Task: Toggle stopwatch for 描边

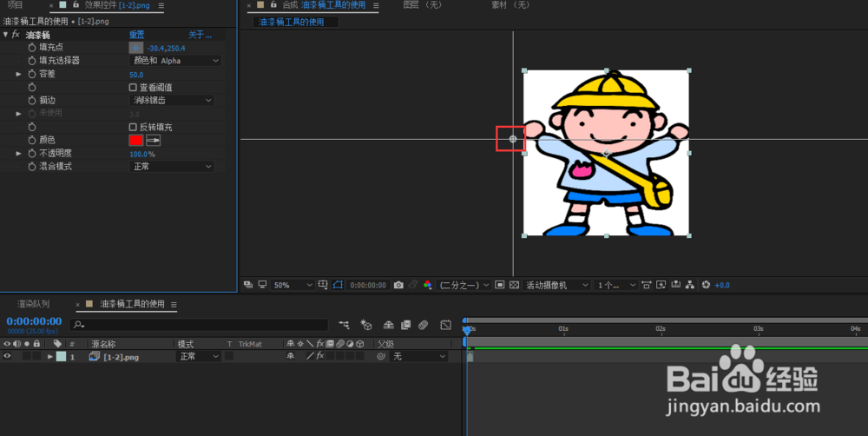Action: tap(31, 101)
